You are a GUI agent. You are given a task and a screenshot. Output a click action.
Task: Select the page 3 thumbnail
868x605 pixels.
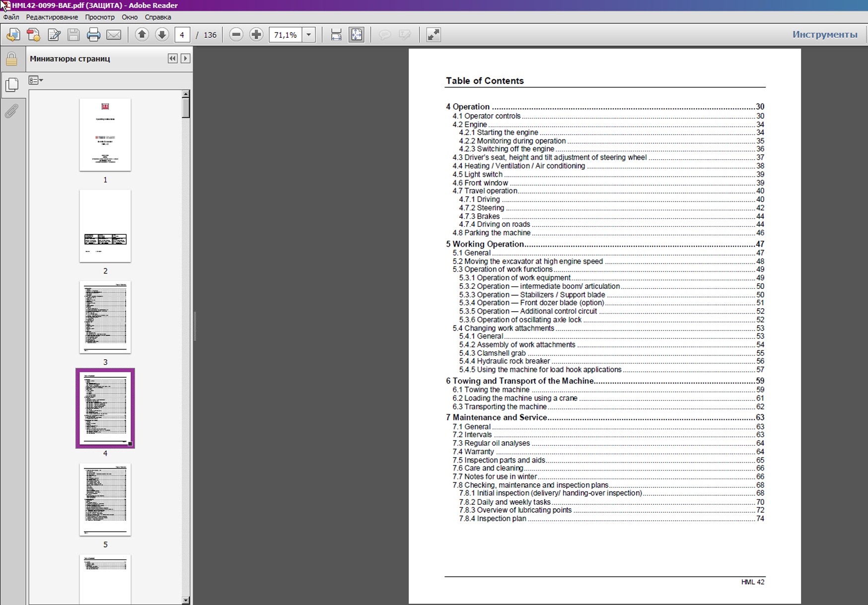[105, 318]
